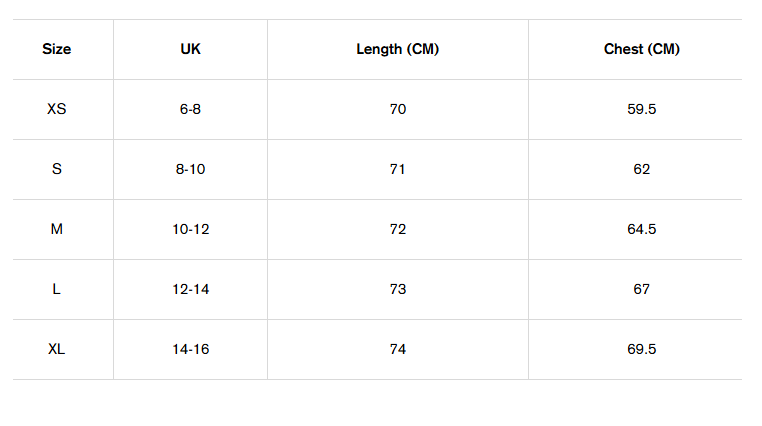Screen dimensions: 762x426
Task: Click the length value 74
Action: (397, 349)
